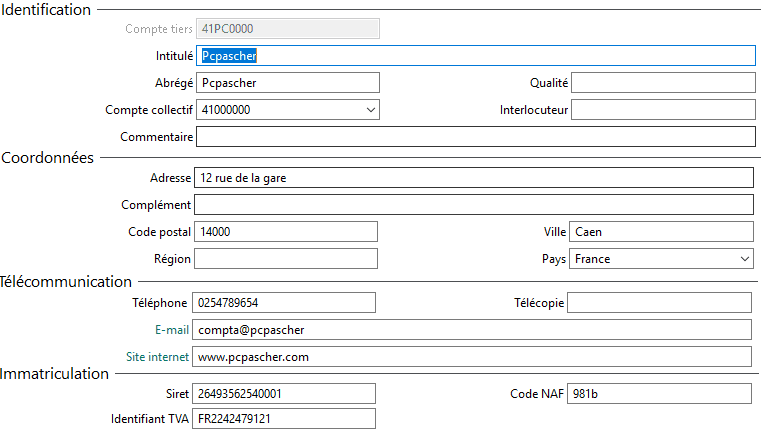Click the Code postal field 14000

(286, 232)
